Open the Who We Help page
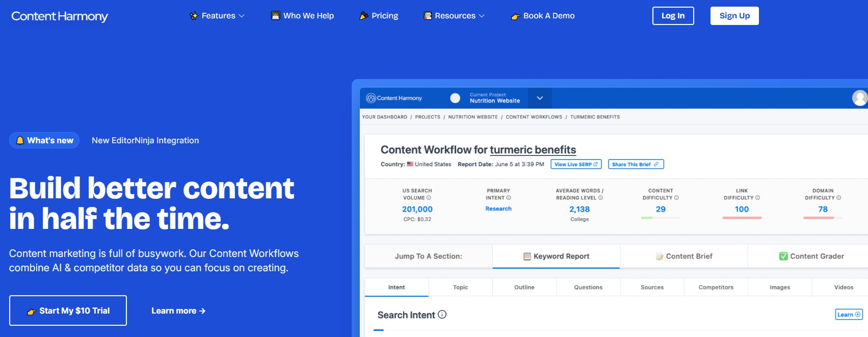The image size is (868, 337). [302, 16]
